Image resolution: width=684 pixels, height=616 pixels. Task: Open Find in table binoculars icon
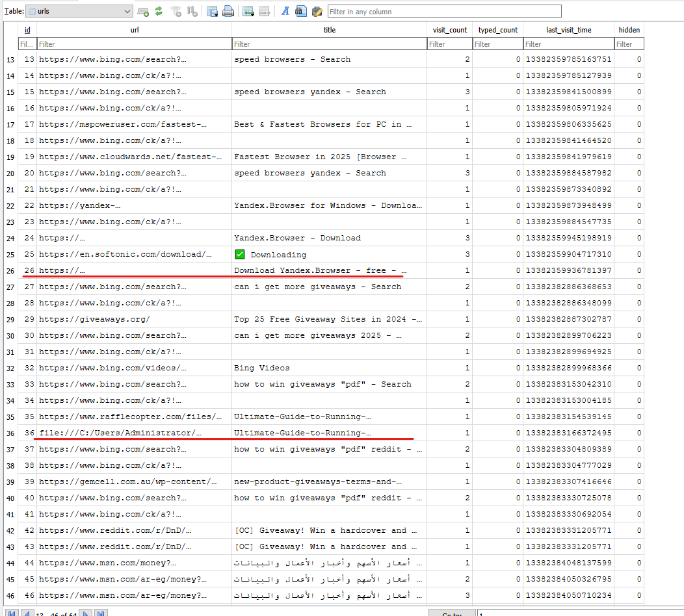(x=301, y=11)
